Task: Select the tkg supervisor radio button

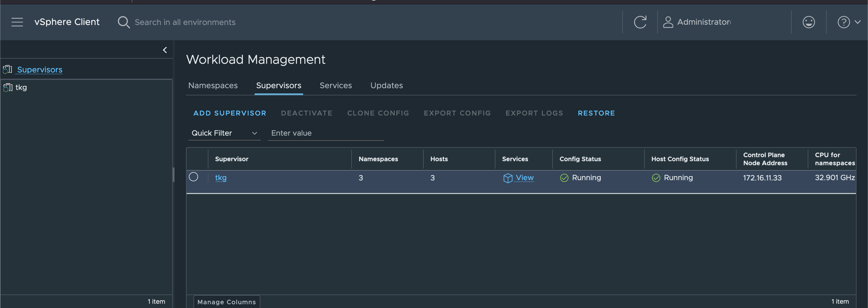Action: pyautogui.click(x=193, y=177)
